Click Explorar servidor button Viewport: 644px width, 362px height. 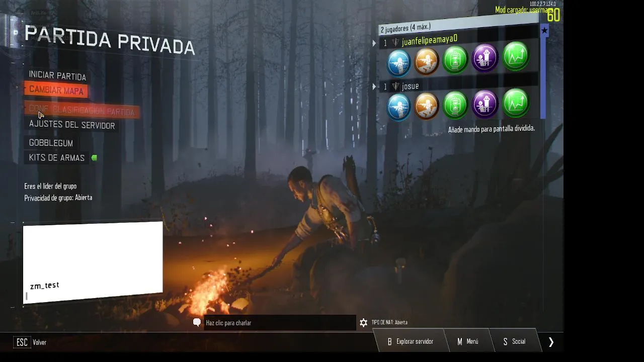(x=410, y=341)
